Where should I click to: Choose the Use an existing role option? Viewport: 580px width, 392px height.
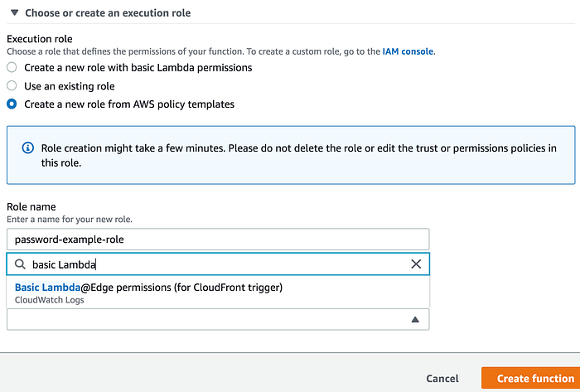(12, 85)
